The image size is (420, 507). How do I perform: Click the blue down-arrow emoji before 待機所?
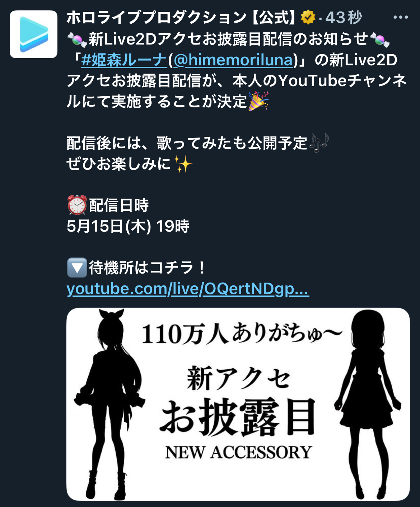coord(77,268)
